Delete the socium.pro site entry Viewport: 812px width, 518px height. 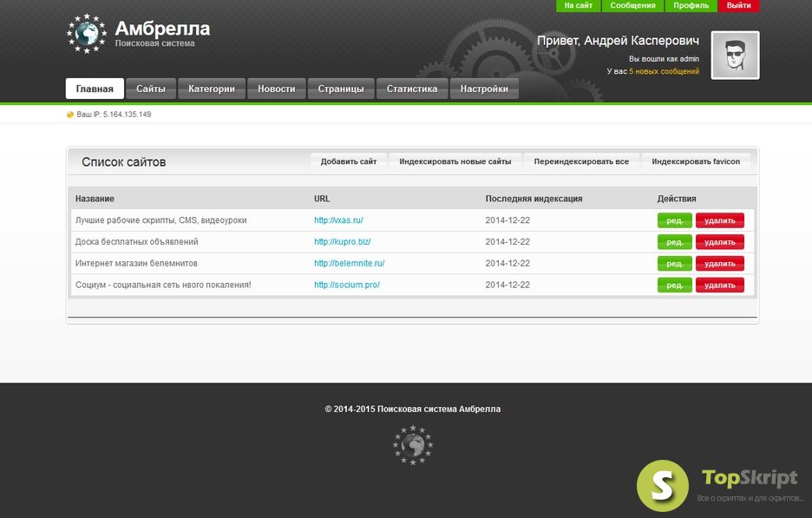click(x=719, y=285)
